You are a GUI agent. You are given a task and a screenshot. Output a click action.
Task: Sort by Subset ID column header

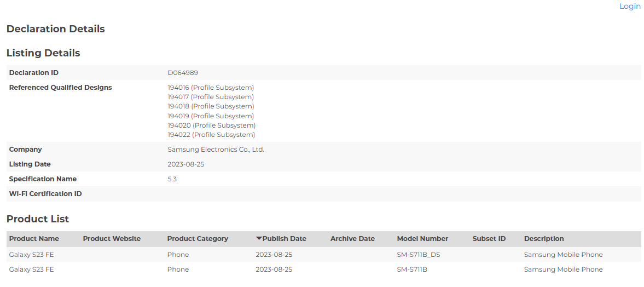pos(489,239)
